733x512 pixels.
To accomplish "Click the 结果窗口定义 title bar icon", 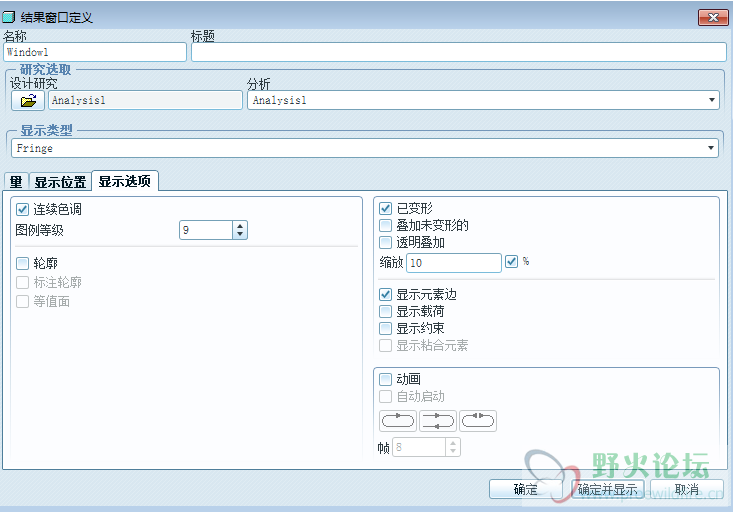I will (8, 17).
